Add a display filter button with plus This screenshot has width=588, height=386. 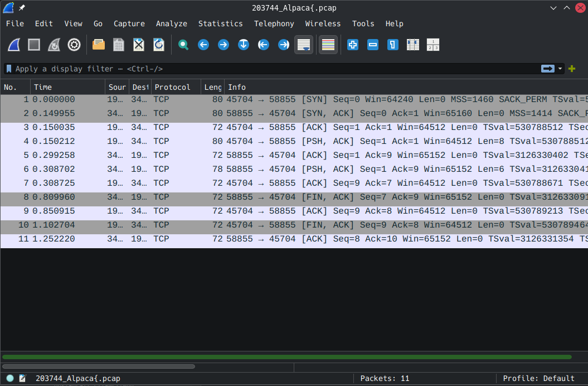(x=572, y=69)
